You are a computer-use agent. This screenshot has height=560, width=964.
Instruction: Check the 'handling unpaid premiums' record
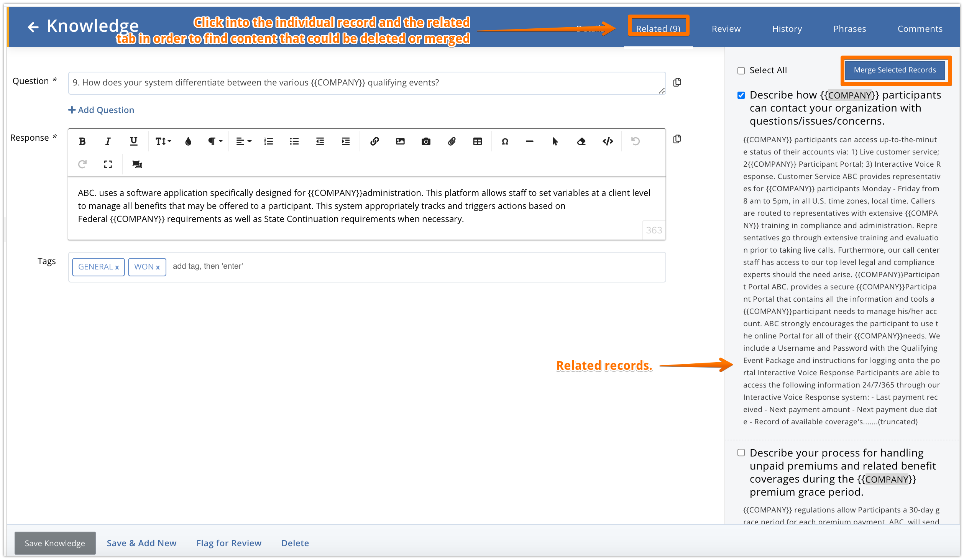coord(741,453)
